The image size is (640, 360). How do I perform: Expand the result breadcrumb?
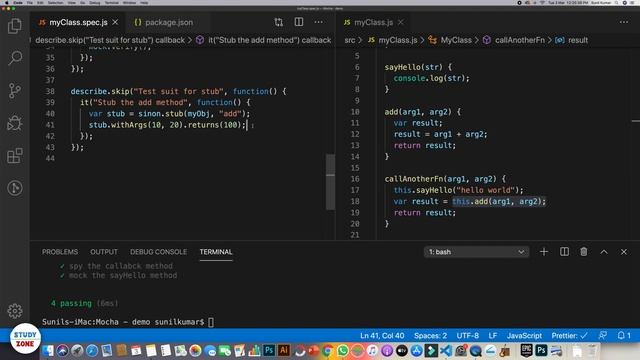[x=572, y=40]
